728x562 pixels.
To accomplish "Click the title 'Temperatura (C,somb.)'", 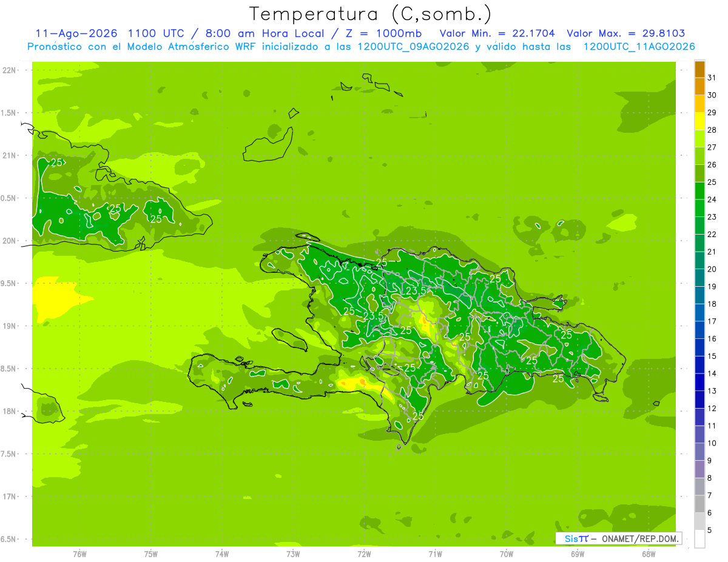I will click(x=371, y=14).
